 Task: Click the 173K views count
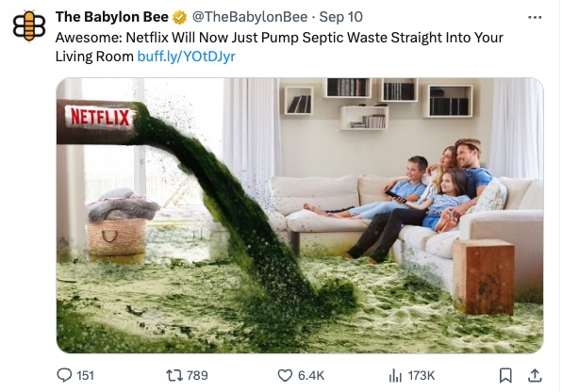point(421,376)
